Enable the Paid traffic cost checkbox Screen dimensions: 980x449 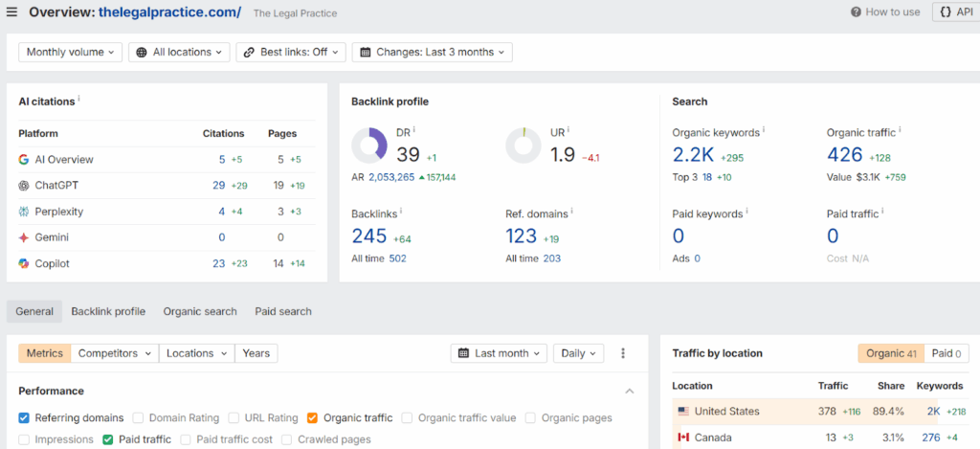[186, 439]
